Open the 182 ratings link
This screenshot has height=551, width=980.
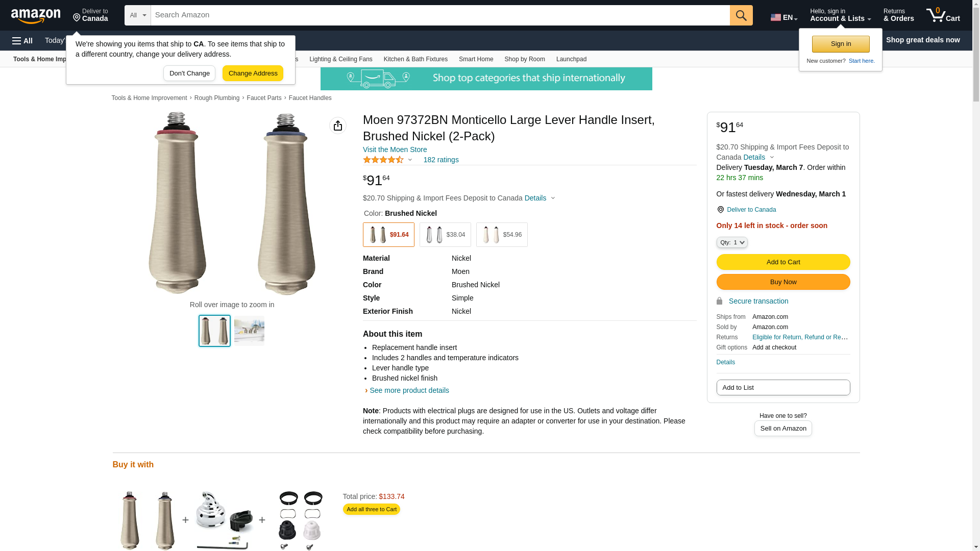(x=441, y=160)
